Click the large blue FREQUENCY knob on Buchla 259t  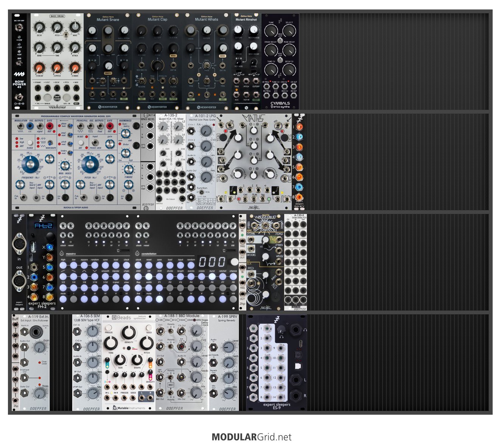(30, 164)
